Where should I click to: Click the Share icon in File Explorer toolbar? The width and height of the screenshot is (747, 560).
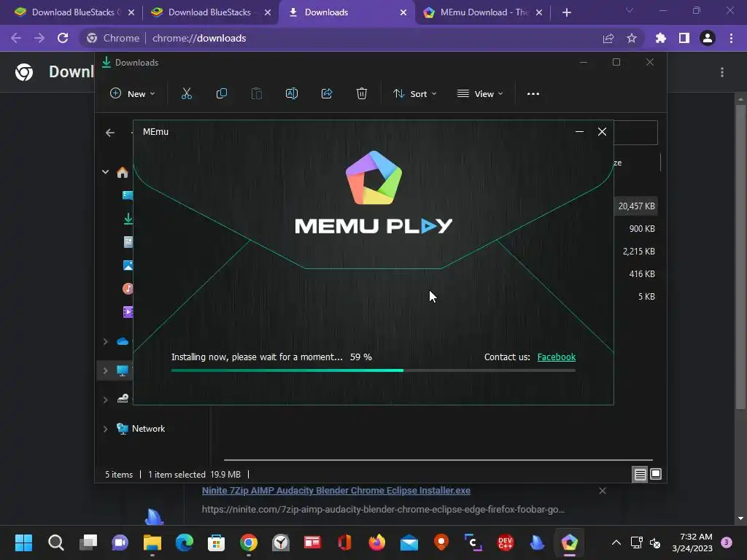coord(327,94)
